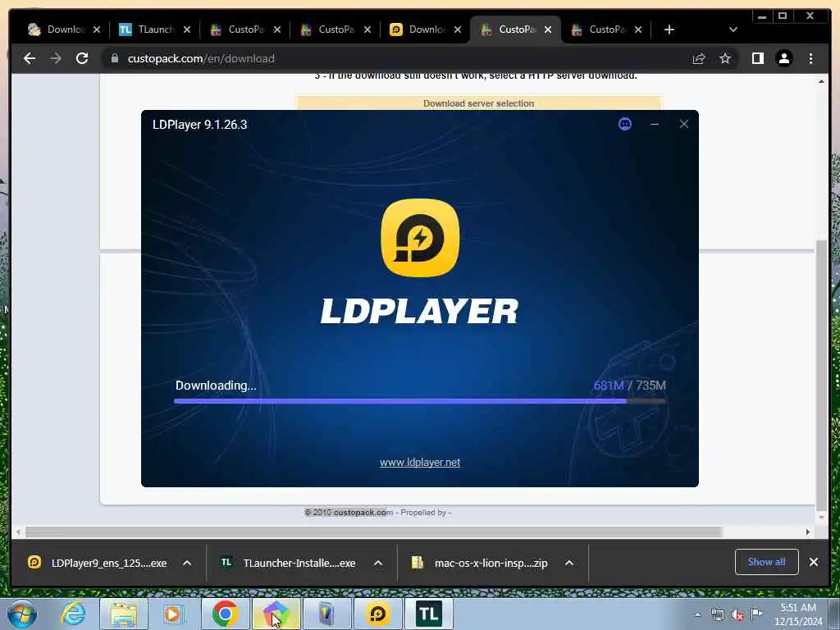Open LDPlayer taskbar icon

[x=377, y=614]
